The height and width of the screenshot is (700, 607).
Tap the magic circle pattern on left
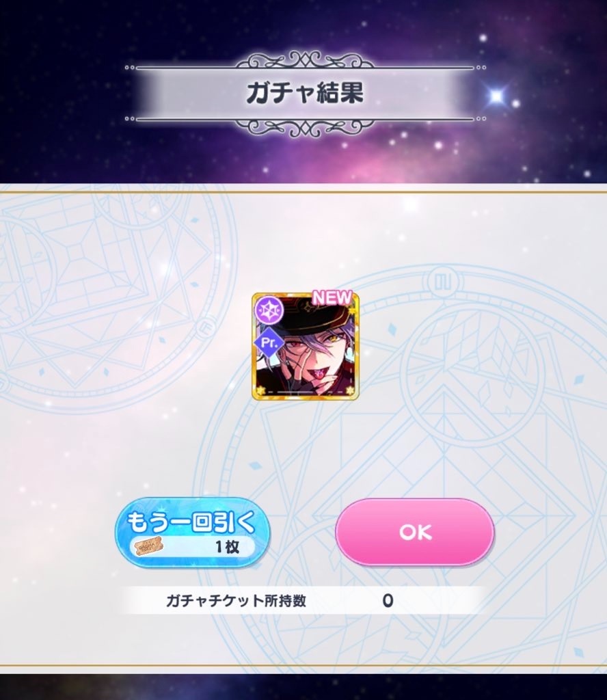102,295
